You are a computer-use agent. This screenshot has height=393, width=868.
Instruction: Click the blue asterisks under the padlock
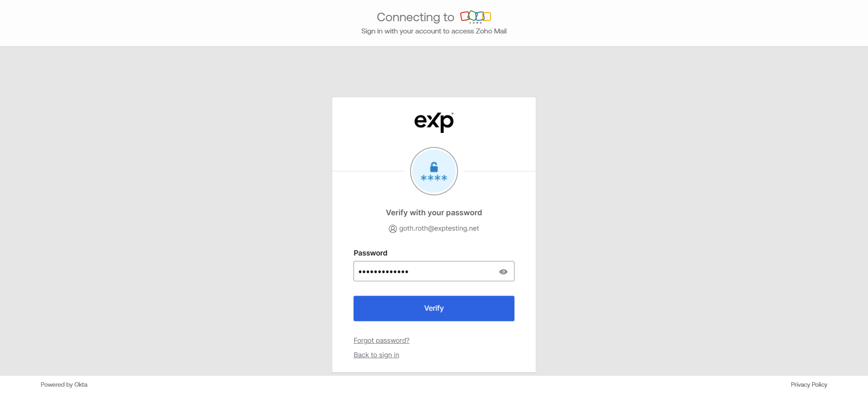click(x=434, y=178)
